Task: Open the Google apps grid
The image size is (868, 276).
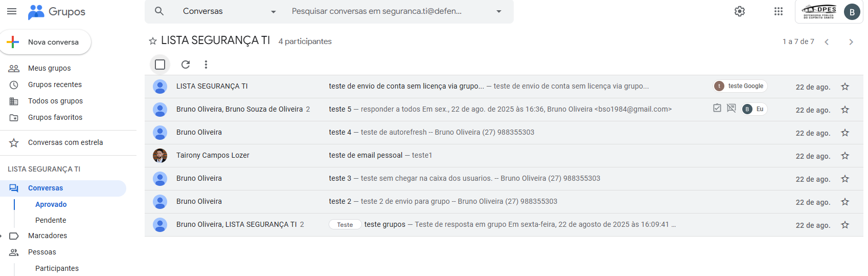Action: (779, 11)
